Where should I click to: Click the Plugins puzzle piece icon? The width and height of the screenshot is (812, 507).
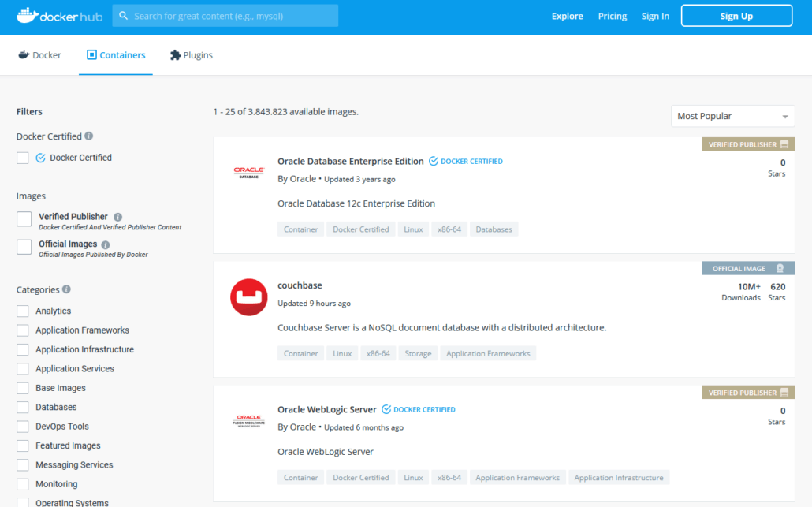point(176,55)
